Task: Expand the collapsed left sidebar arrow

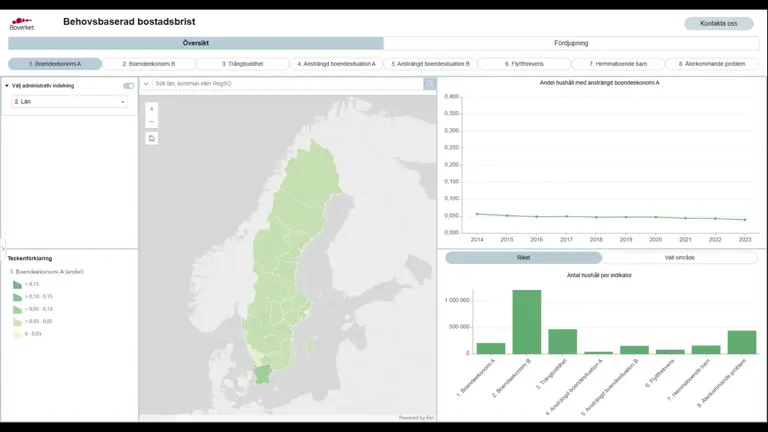Action: point(3,247)
